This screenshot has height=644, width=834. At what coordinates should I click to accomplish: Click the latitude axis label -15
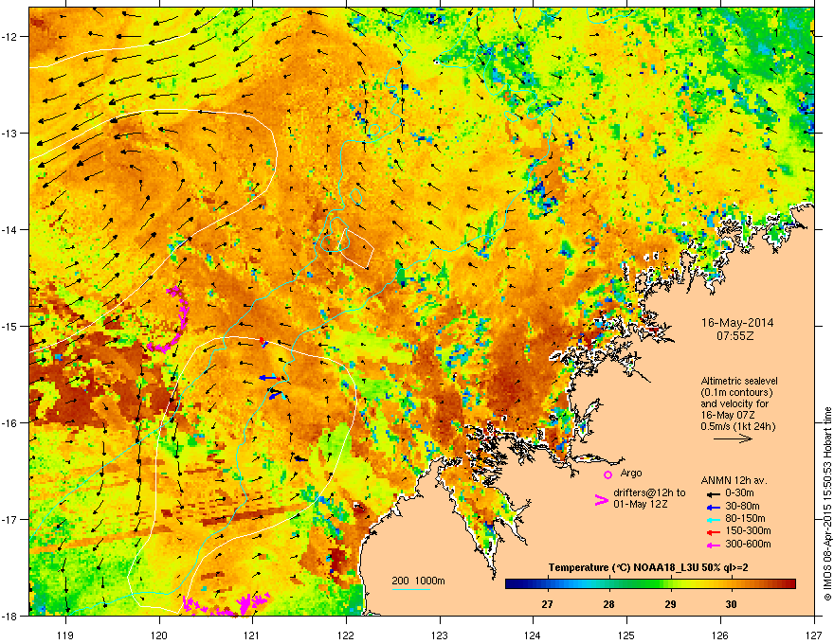[x=9, y=326]
